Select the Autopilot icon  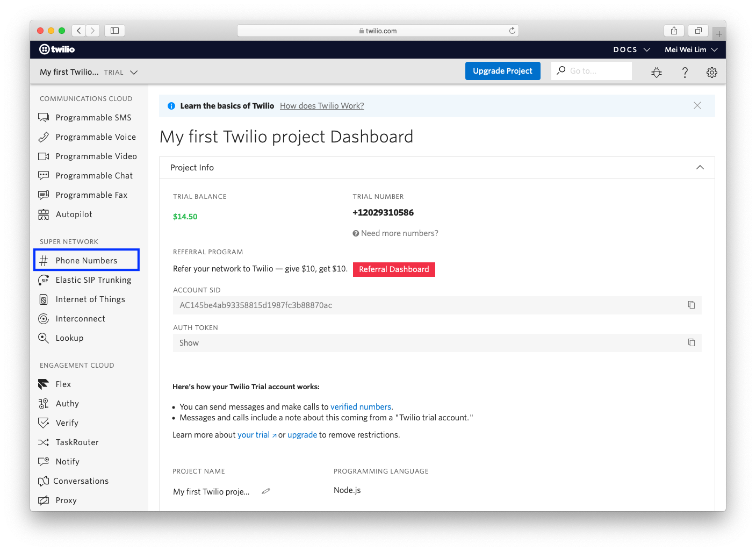44,214
